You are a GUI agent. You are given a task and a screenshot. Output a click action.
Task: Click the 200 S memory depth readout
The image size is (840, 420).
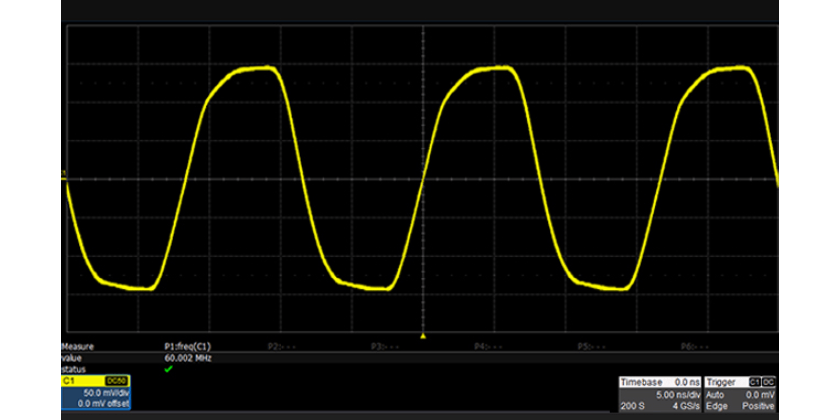tap(633, 406)
